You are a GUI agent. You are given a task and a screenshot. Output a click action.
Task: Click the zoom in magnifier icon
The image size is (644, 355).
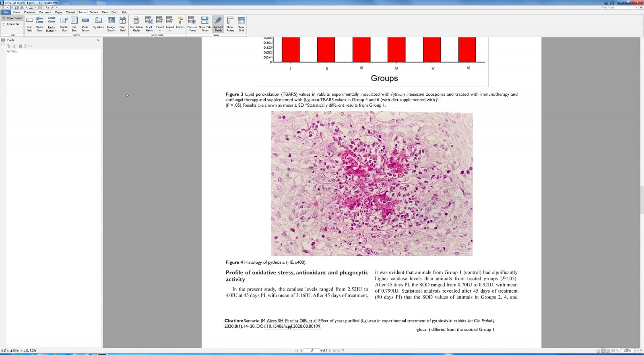tap(641, 351)
